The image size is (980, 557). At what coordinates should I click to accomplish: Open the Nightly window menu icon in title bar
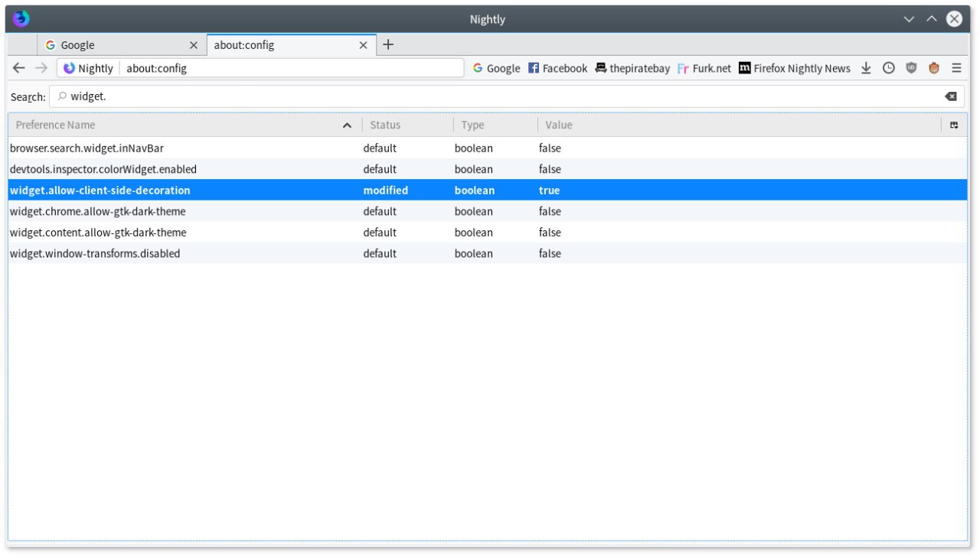click(x=21, y=18)
